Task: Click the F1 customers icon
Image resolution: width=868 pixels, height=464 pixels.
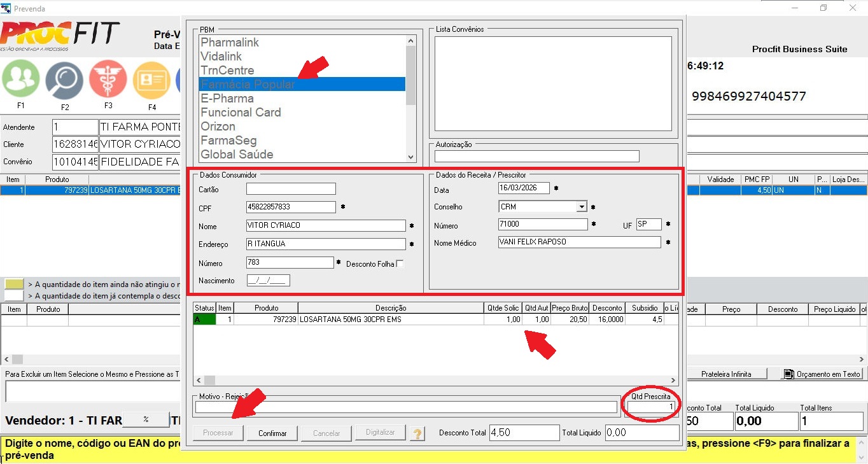Action: pyautogui.click(x=21, y=80)
